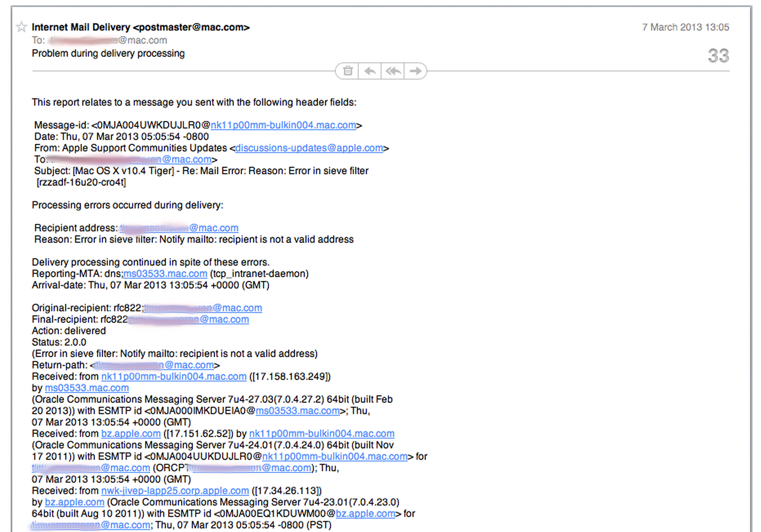Reply All using the double-arrow icon
Viewport: 761px width, 532px height.
[393, 70]
